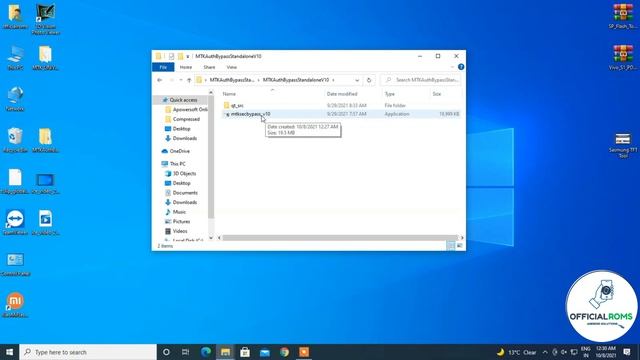Image resolution: width=640 pixels, height=360 pixels.
Task: Open Microsoft Store from taskbar
Action: [x=245, y=352]
